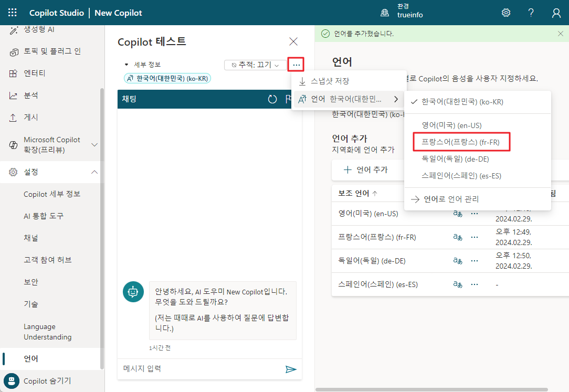
Task: Click Copilot Studio title in header
Action: [57, 13]
